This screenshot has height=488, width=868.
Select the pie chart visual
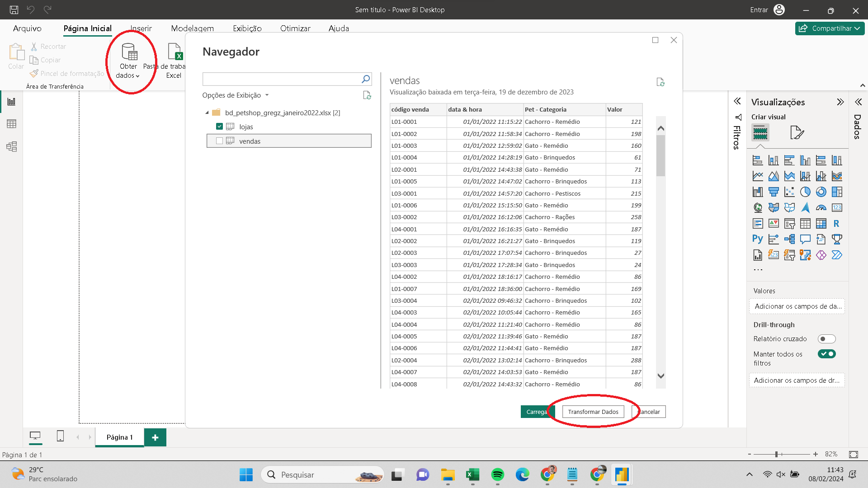(805, 192)
